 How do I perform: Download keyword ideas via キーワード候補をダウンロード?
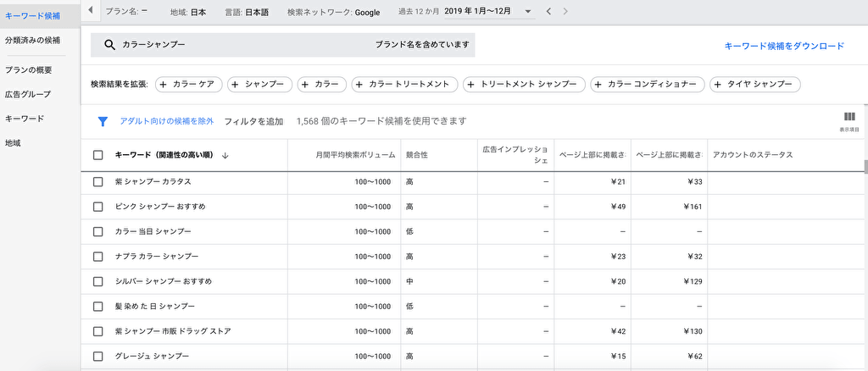(x=784, y=46)
